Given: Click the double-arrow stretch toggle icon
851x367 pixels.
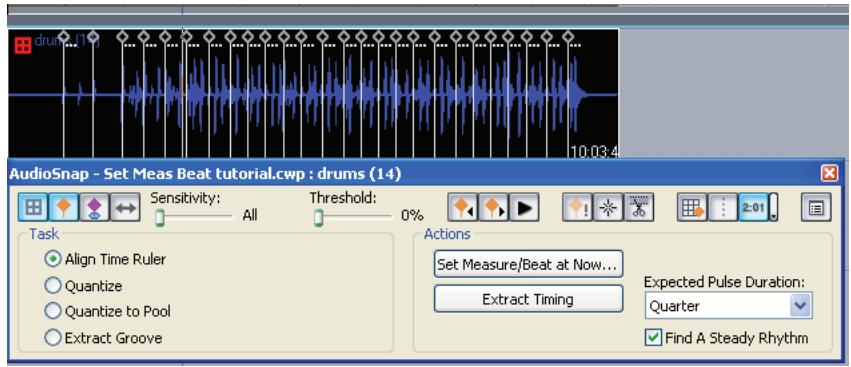Looking at the screenshot, I should (125, 207).
